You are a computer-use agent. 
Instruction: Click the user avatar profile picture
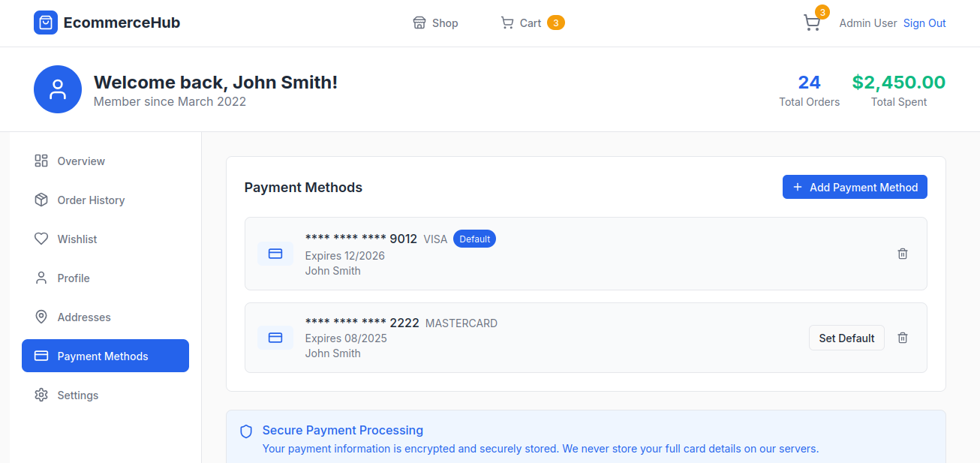click(x=58, y=89)
